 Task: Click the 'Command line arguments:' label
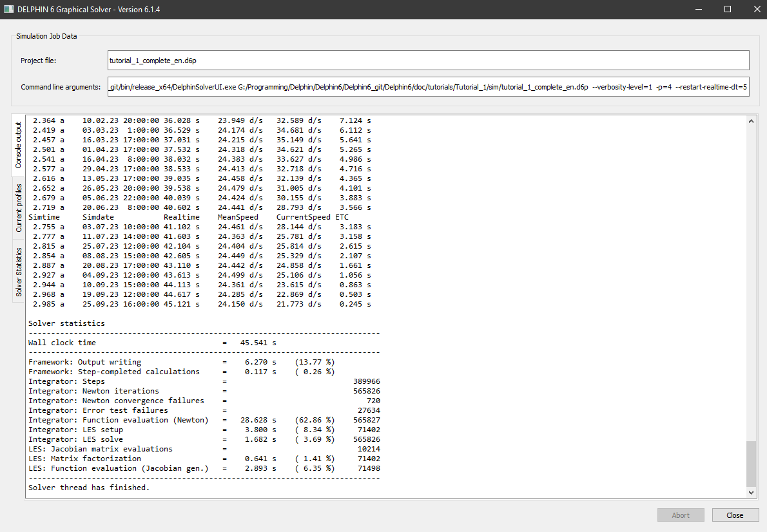click(x=61, y=87)
